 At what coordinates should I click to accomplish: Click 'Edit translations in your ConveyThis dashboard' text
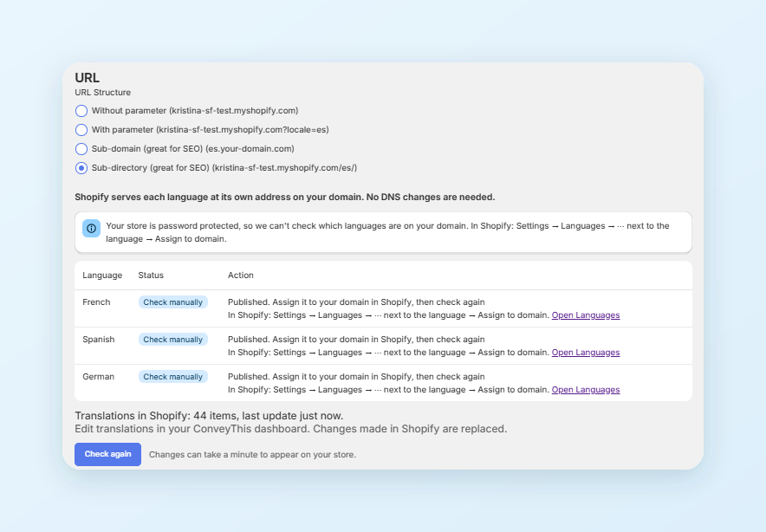(290, 428)
